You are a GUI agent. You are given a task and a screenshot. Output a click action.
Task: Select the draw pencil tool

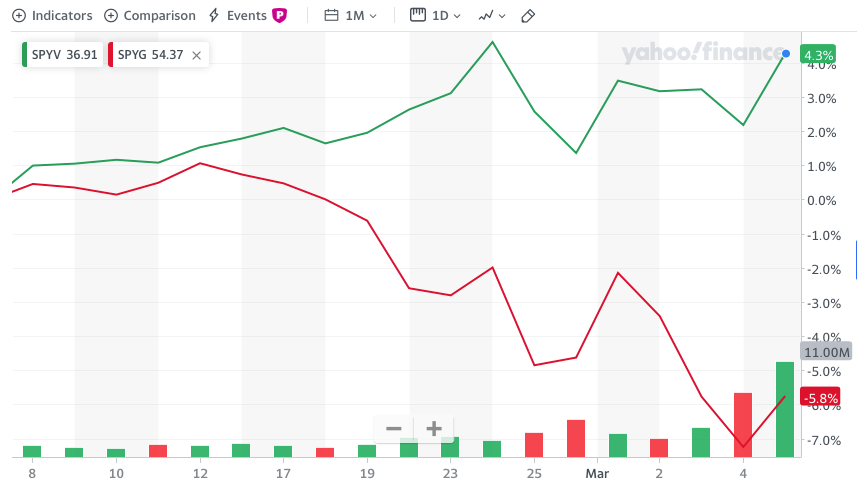[x=529, y=16]
